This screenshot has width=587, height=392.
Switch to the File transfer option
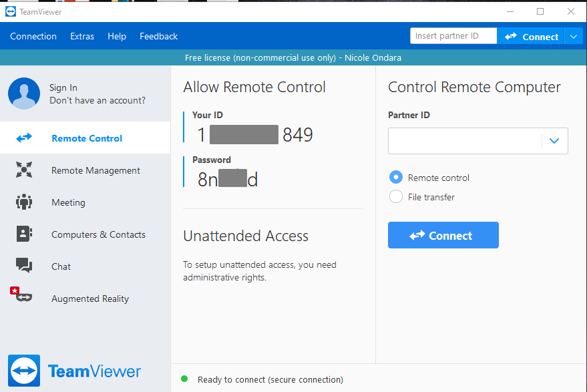[x=395, y=197]
